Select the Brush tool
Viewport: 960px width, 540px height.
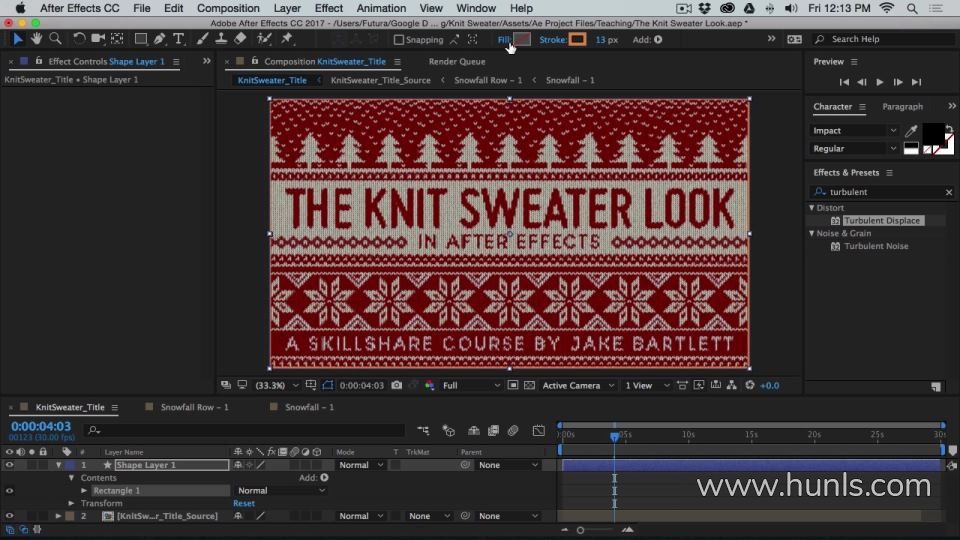click(202, 39)
